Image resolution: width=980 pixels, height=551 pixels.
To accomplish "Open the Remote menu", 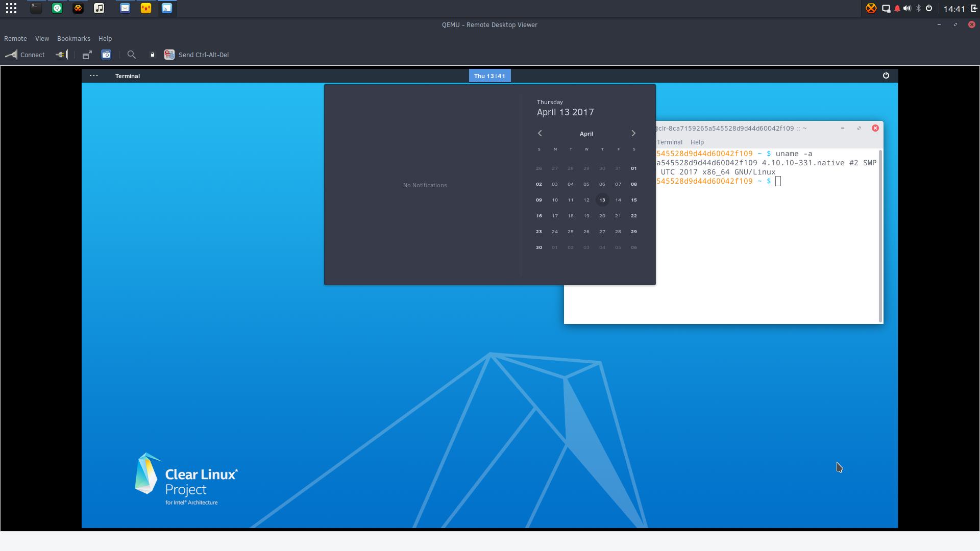I will click(x=15, y=39).
